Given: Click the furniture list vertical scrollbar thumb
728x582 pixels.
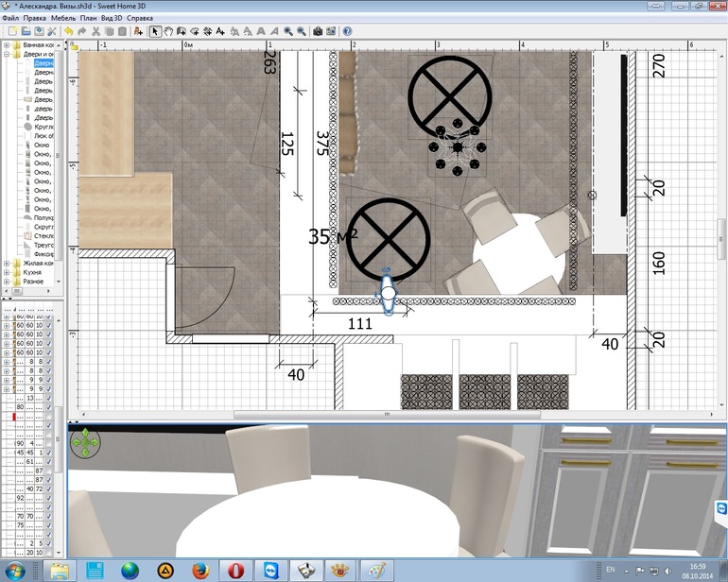Looking at the screenshot, I should [58, 439].
